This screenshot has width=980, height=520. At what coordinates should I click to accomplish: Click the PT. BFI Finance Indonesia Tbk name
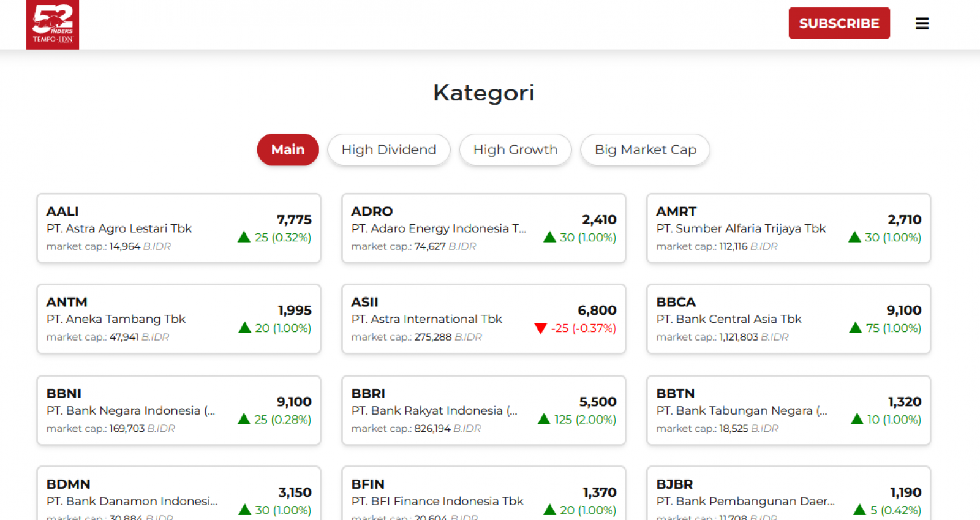coord(437,501)
